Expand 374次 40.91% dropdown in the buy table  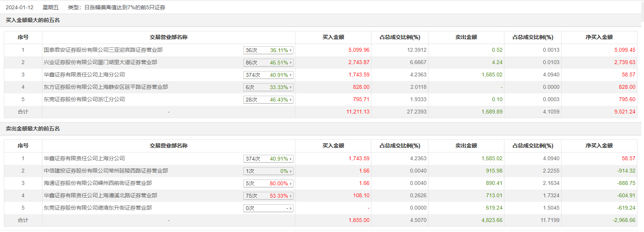point(268,75)
